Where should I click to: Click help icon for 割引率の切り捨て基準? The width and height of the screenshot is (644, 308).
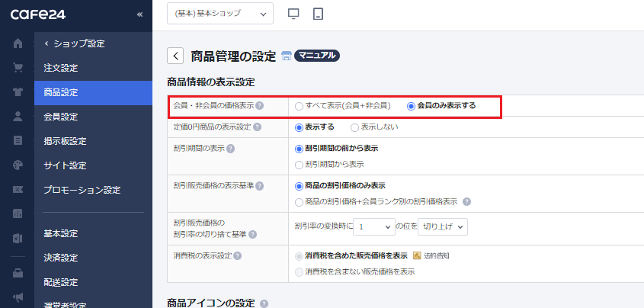pos(252,235)
